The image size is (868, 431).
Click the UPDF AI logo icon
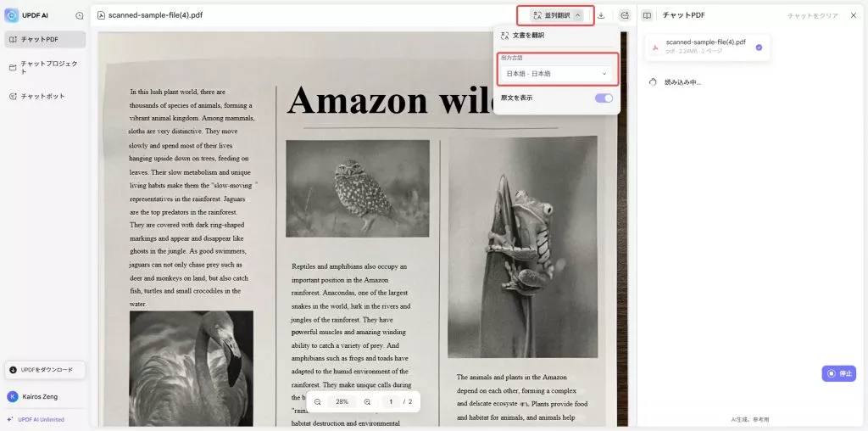(11, 15)
